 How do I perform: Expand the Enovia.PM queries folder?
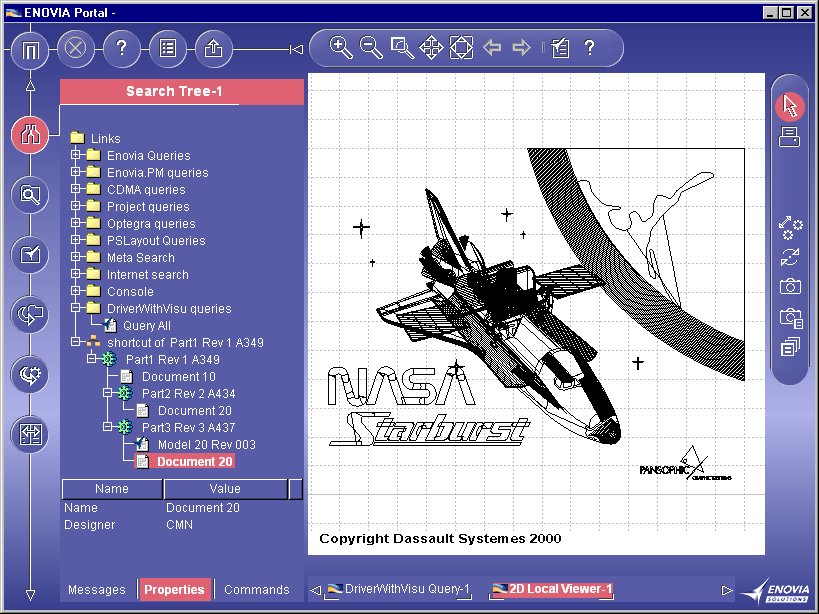(76, 171)
